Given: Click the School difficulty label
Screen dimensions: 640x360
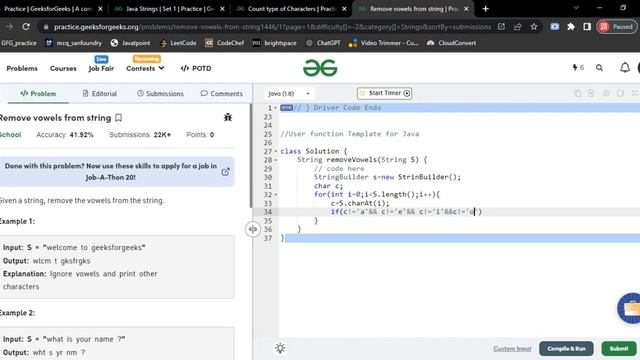Looking at the screenshot, I should click(10, 135).
